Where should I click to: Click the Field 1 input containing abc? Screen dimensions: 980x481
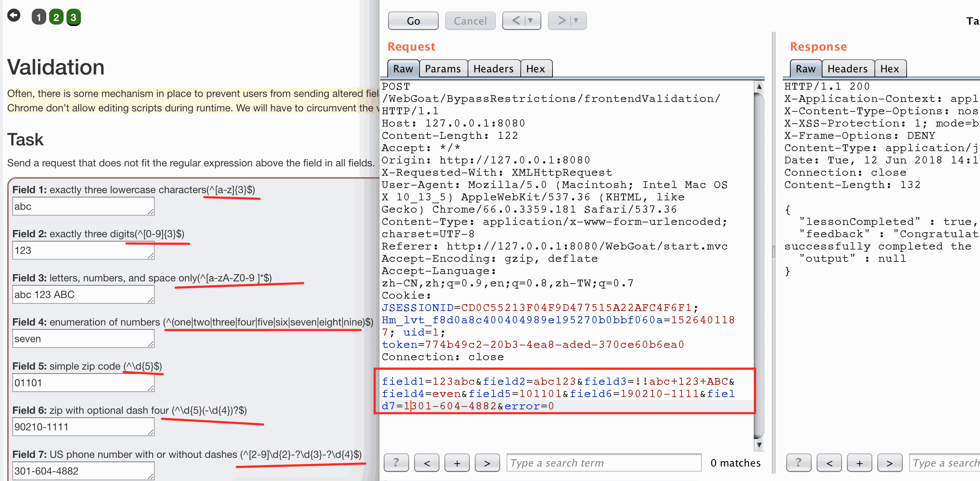[x=83, y=206]
